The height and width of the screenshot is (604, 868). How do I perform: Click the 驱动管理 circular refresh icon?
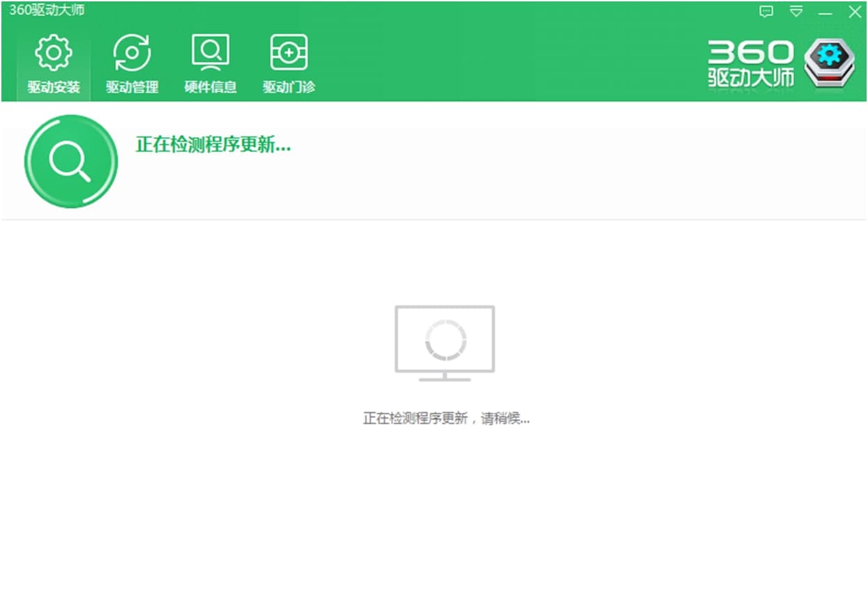click(x=132, y=51)
